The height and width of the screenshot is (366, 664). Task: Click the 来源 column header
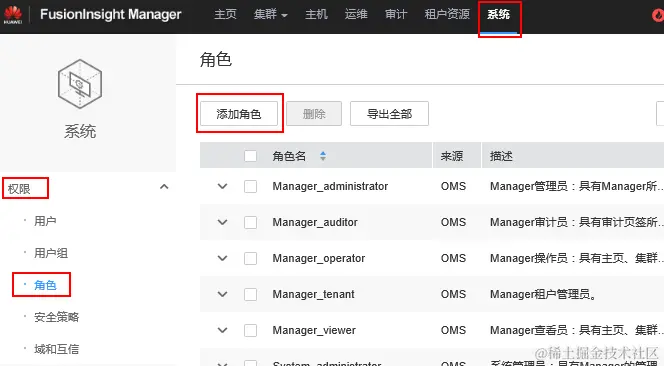(451, 156)
